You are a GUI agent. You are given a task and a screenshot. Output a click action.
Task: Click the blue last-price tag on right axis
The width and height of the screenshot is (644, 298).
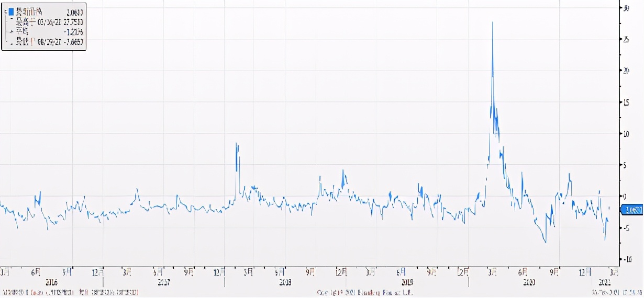pos(631,210)
